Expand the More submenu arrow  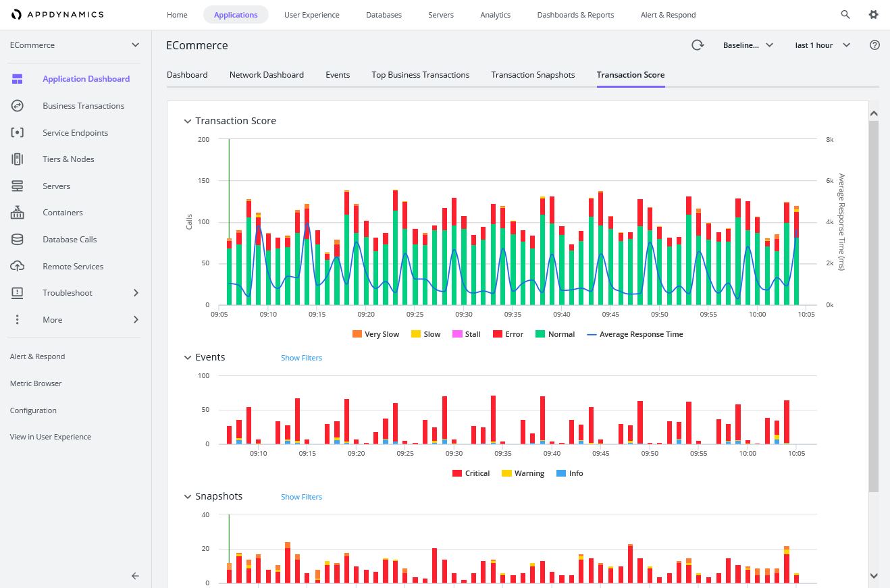136,320
